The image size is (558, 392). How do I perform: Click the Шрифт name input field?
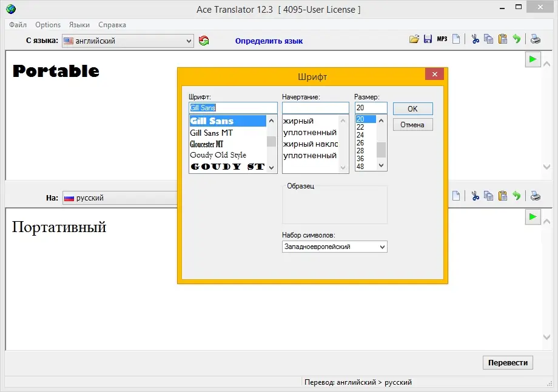(233, 108)
